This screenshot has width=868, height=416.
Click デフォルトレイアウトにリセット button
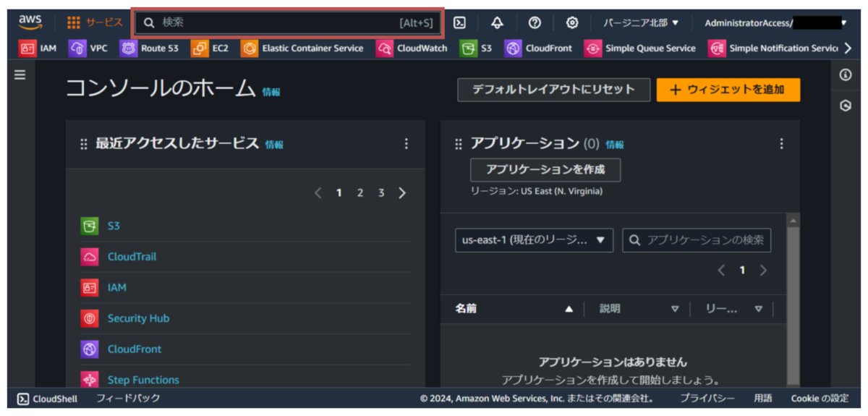[x=553, y=90]
